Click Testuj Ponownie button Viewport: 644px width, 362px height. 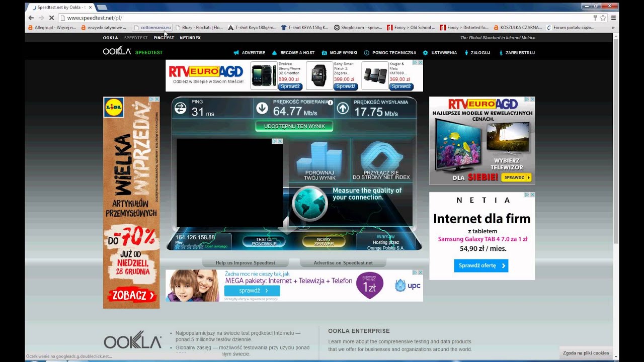(264, 242)
